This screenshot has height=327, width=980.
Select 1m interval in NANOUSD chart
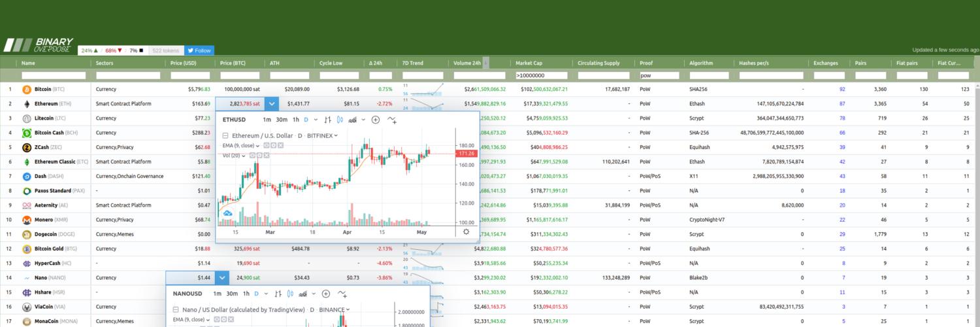(x=218, y=294)
